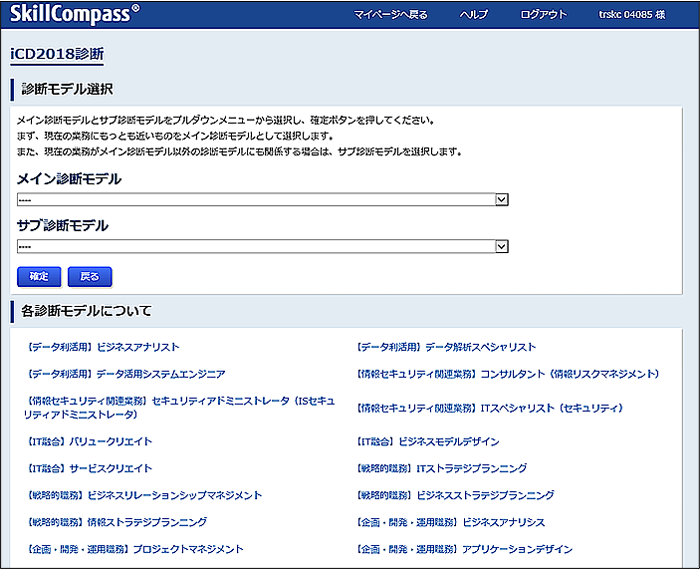The image size is (700, 569).
Task: Click the サブ診断モデル label
Action: click(62, 225)
